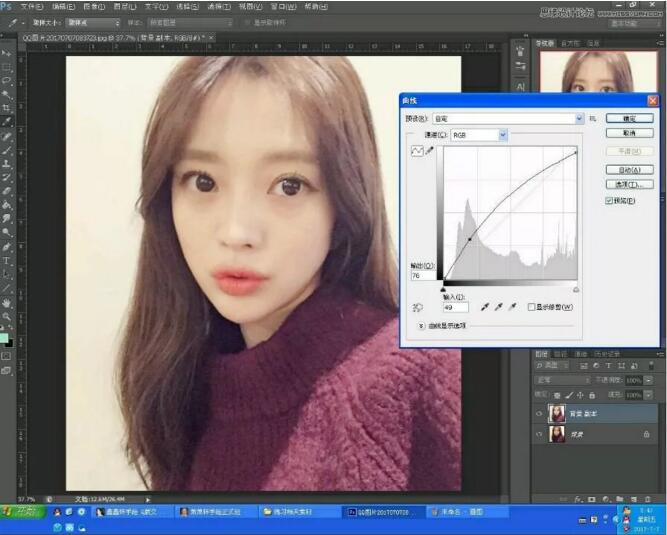Image resolution: width=667 pixels, height=535 pixels.
Task: Click the Navigator preview thumbnail
Action: 599,71
